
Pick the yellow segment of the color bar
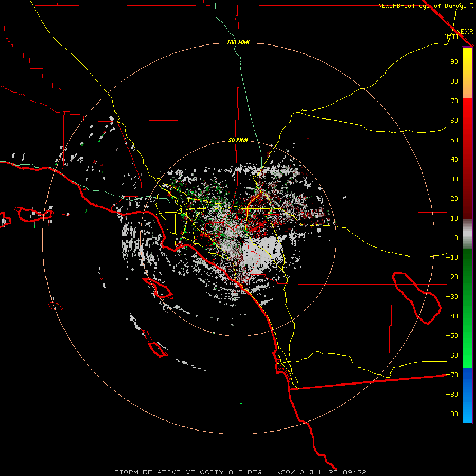click(467, 59)
